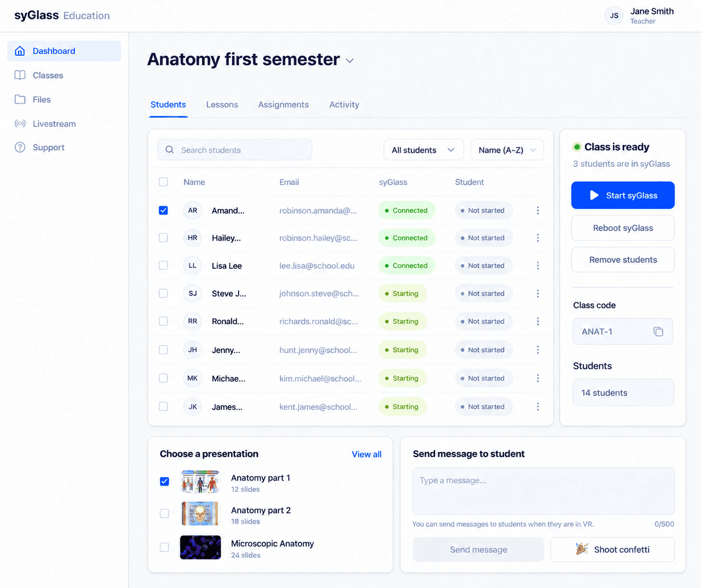
Task: Click the SJ avatar for Steve
Action: [x=193, y=294]
